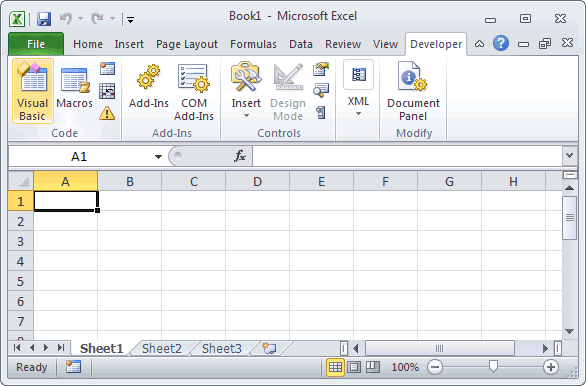Undo the last action
The height and width of the screenshot is (386, 586).
tap(66, 18)
